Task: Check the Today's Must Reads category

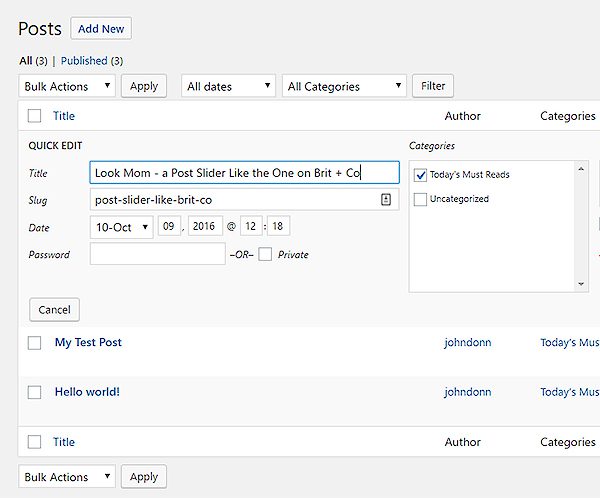Action: coord(420,175)
